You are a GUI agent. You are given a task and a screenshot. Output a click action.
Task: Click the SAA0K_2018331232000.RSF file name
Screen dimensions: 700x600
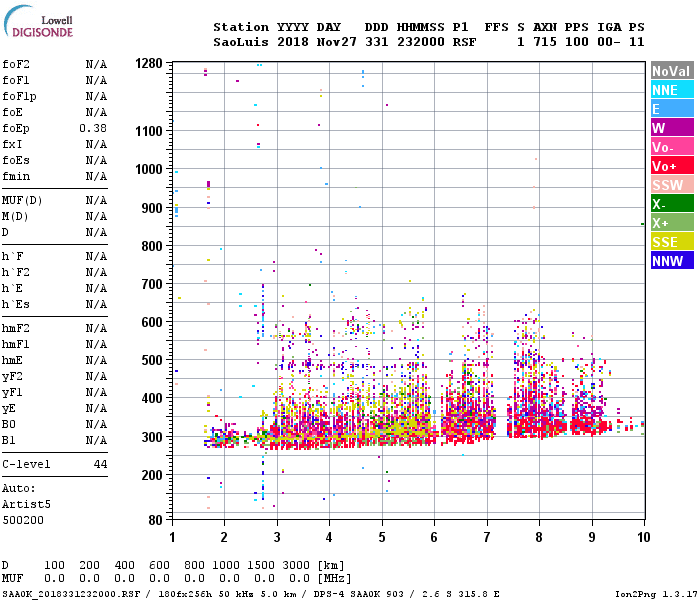[71, 594]
